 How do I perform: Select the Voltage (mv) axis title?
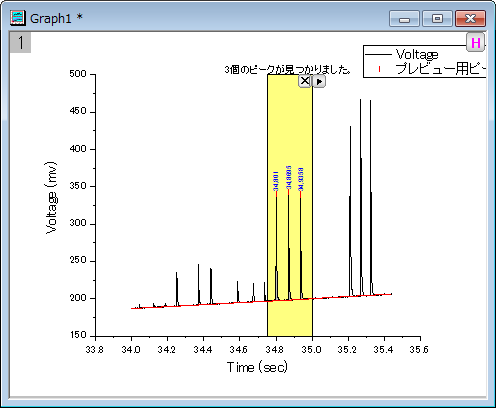pyautogui.click(x=51, y=198)
